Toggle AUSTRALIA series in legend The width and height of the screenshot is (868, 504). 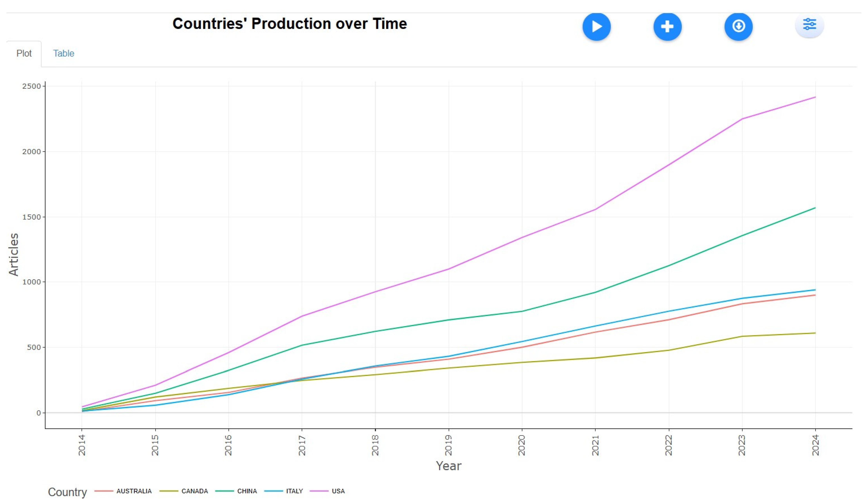pos(134,491)
